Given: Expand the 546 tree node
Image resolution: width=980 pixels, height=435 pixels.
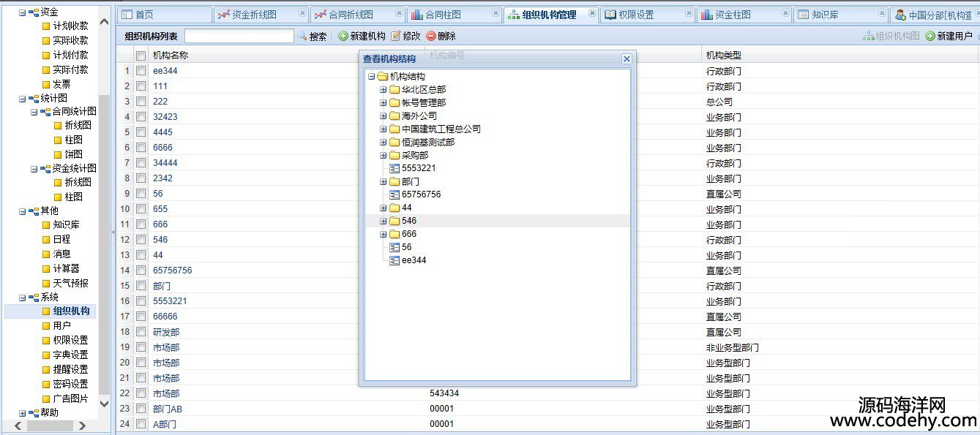Looking at the screenshot, I should point(383,221).
